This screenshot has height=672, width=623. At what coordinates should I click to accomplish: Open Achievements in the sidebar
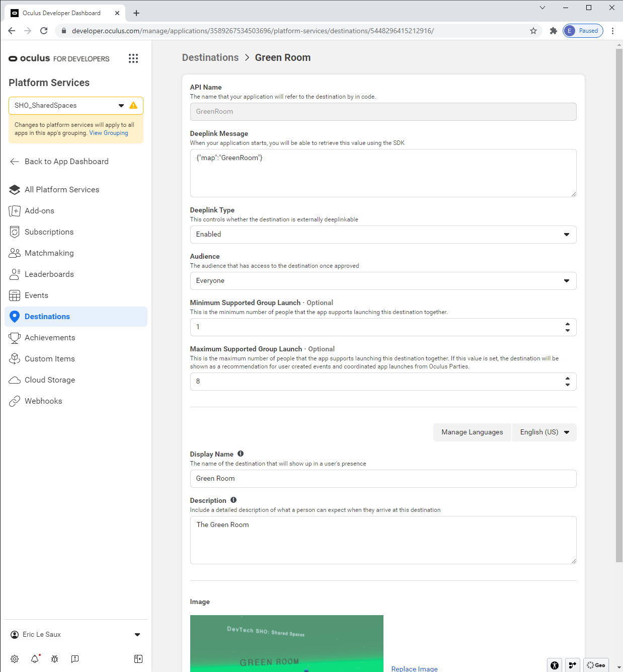click(50, 338)
